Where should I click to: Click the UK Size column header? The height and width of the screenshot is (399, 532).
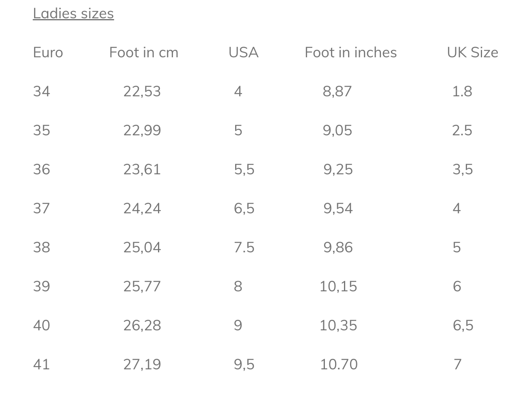coord(472,52)
